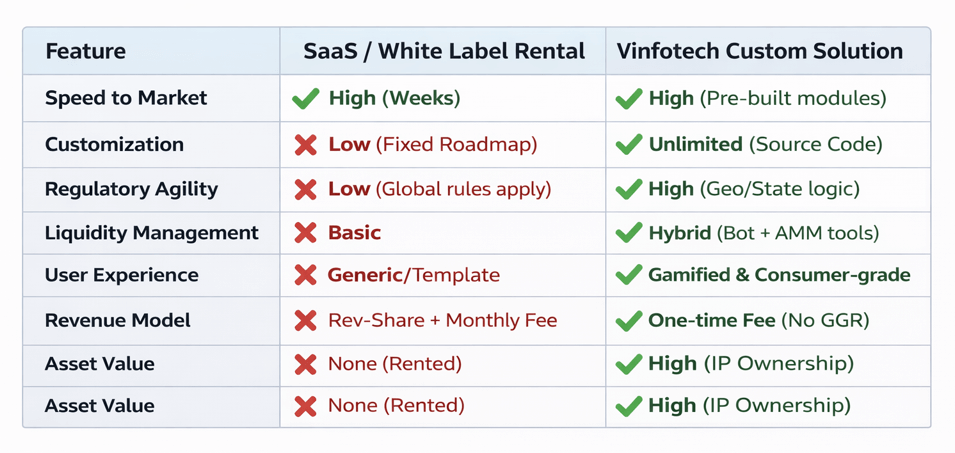955x453 pixels.
Task: Click the Liquidity Management row label
Action: click(151, 233)
